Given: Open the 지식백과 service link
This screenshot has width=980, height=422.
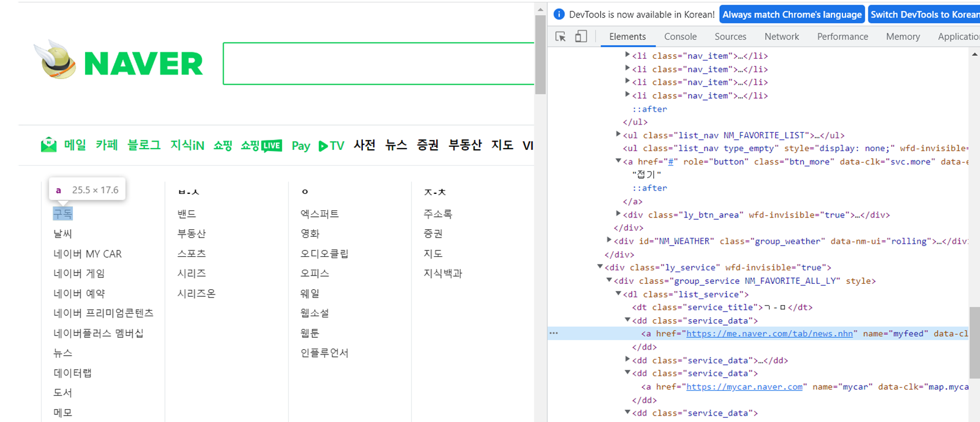Looking at the screenshot, I should coord(443,273).
